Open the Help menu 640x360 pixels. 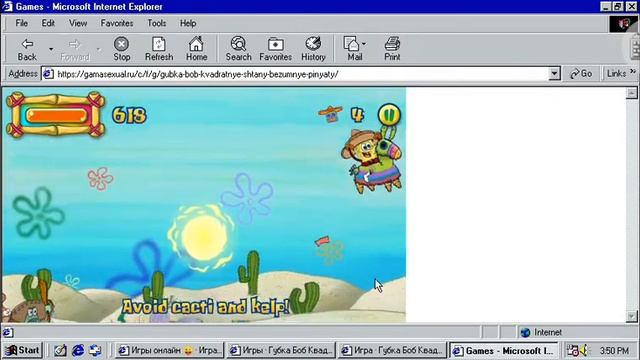[188, 23]
